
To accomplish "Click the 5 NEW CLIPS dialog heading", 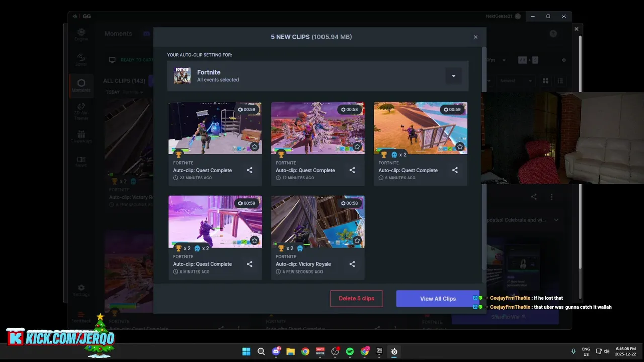I will tap(311, 37).
